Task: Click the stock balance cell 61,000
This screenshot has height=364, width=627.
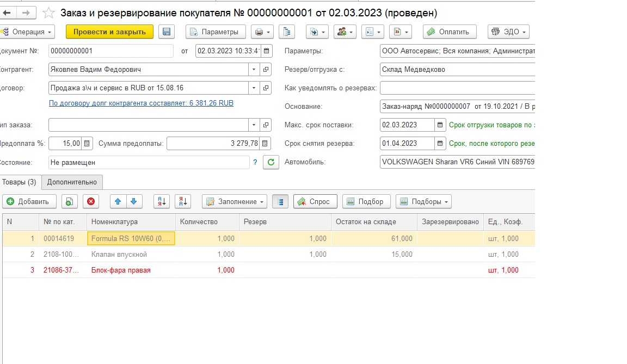Action: [x=374, y=238]
